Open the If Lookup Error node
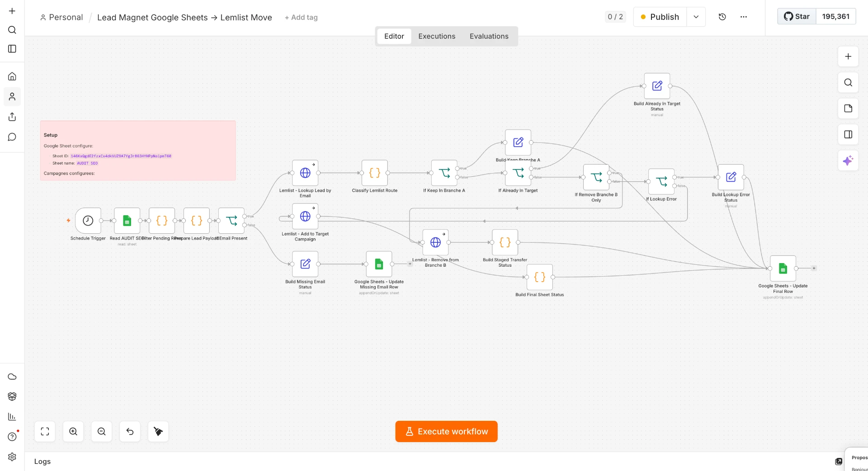The width and height of the screenshot is (868, 471). [661, 181]
